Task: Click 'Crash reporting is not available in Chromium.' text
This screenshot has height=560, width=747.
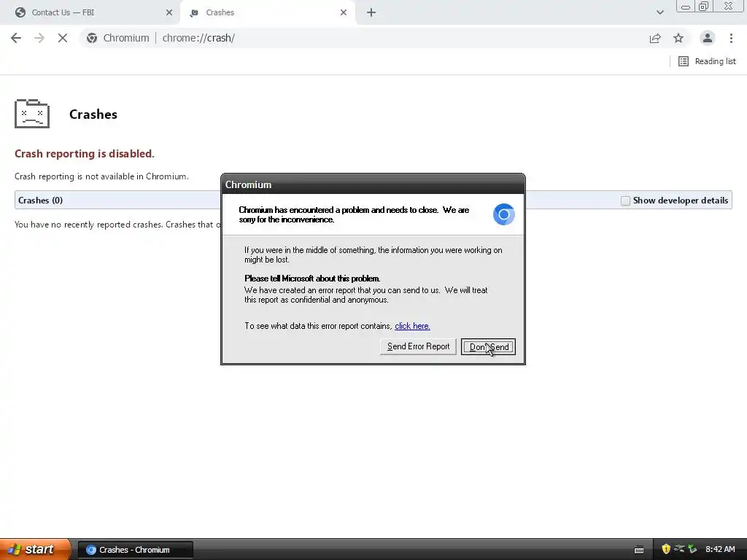Action: point(101,176)
